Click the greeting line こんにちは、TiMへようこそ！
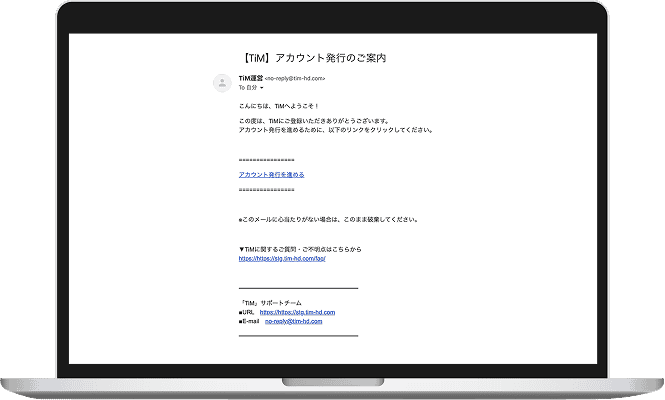Image resolution: width=665 pixels, height=400 pixels. coord(279,105)
